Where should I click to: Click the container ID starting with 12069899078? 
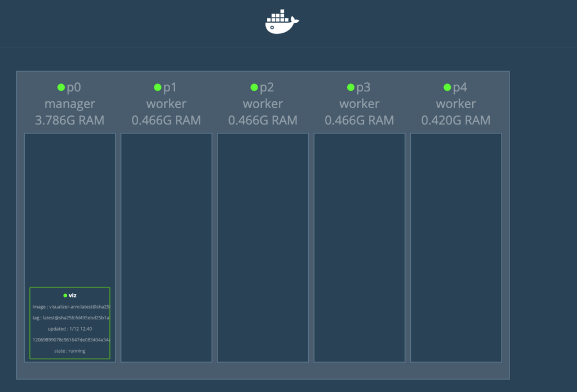71,340
